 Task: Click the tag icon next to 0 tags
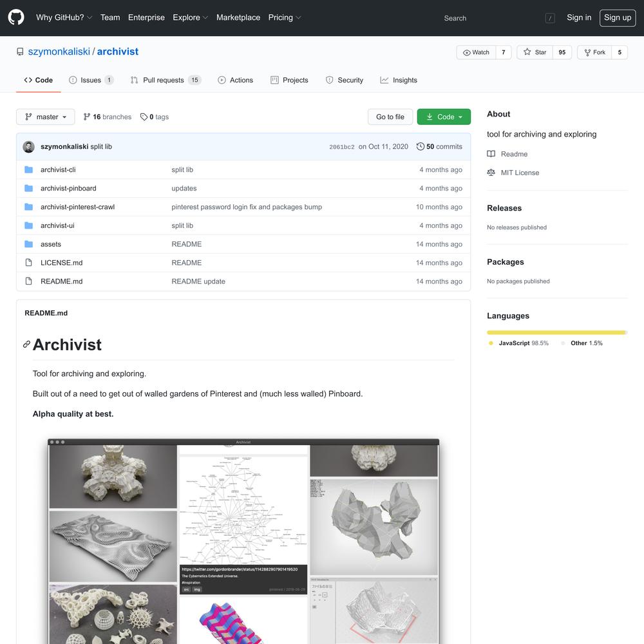144,117
